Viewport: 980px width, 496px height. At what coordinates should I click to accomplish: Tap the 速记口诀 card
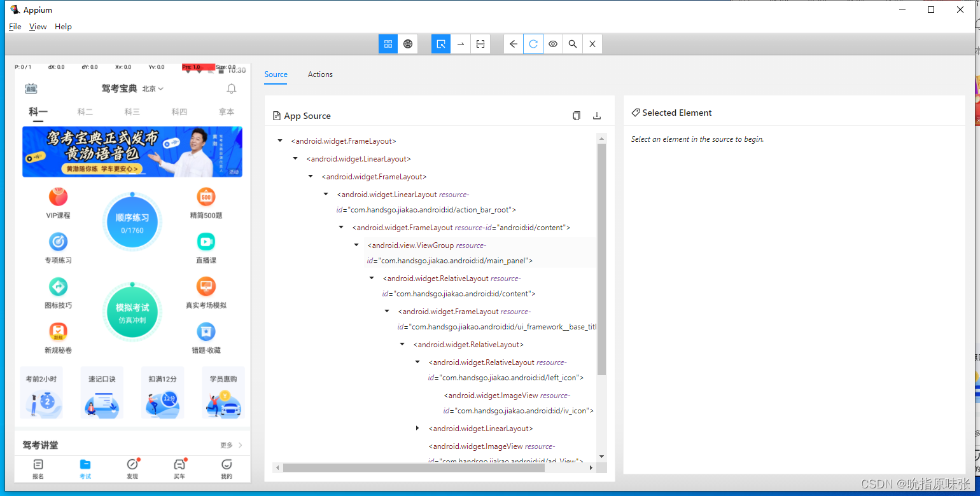click(102, 393)
